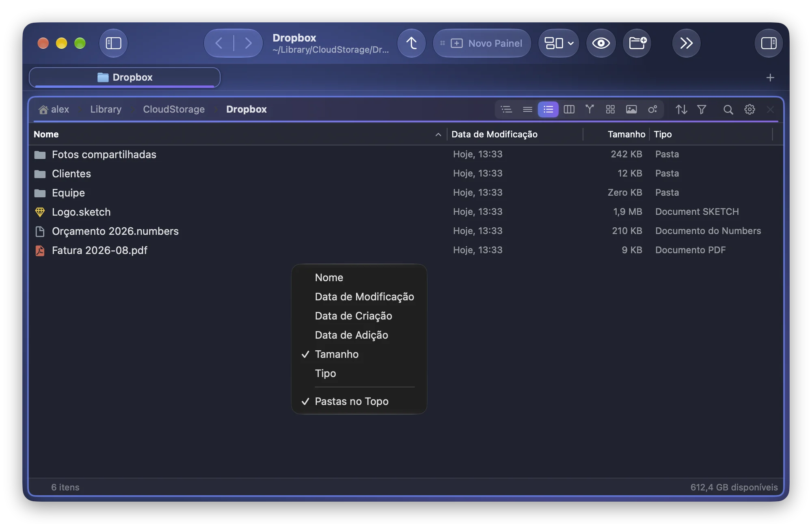Toggle Pastas no Topo option
The height and width of the screenshot is (524, 812).
pyautogui.click(x=359, y=401)
